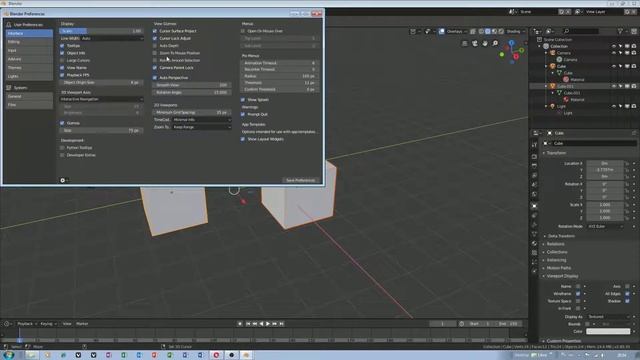This screenshot has width=640, height=360.
Task: Click the outliner search magnifier icon
Action: point(566,31)
